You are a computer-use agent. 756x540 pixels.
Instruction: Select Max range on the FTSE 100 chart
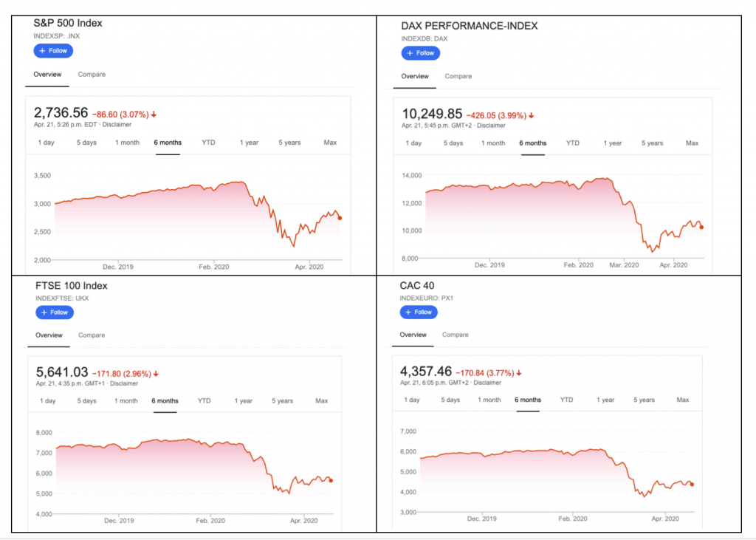click(x=322, y=400)
